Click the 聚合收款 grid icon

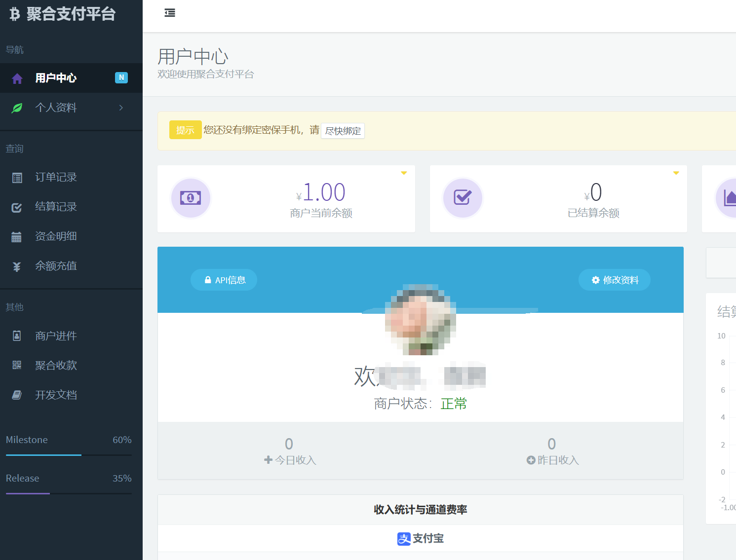click(17, 365)
